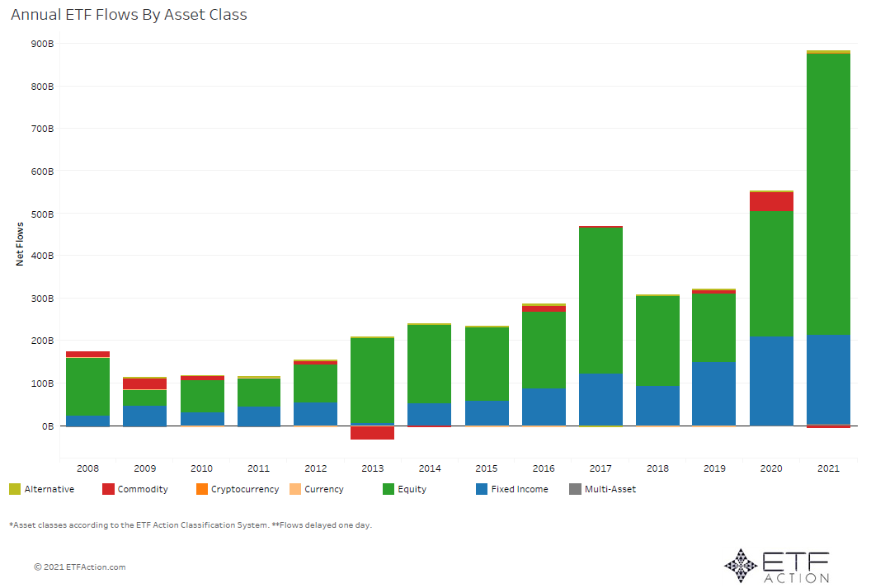This screenshot has height=588, width=871.
Task: Select the green Equity legend swatch
Action: tap(388, 489)
